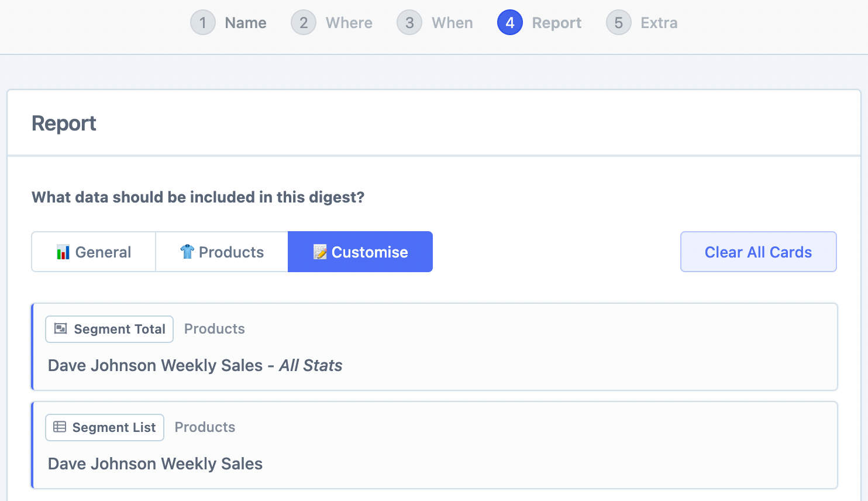Click the Segment List table icon
This screenshot has height=501, width=868.
60,427
